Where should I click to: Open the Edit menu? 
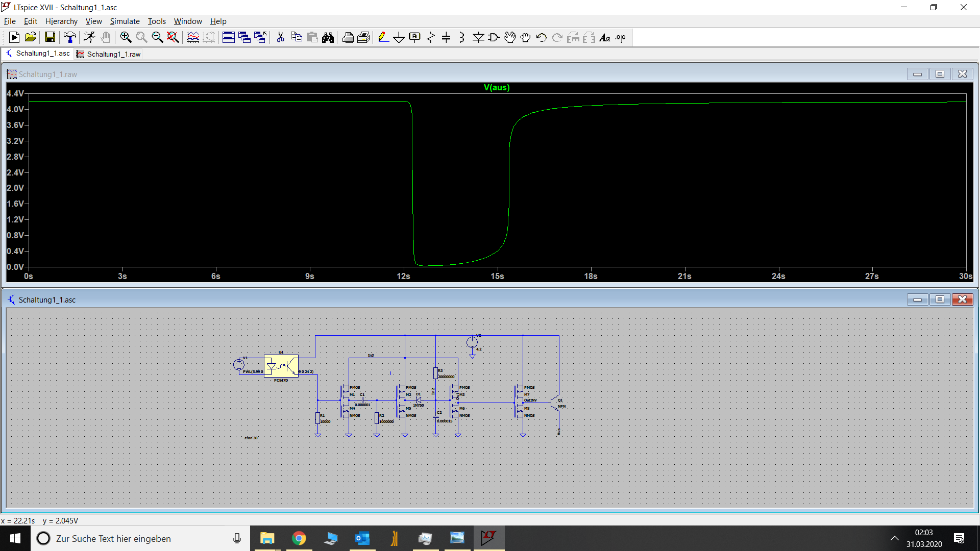point(31,21)
